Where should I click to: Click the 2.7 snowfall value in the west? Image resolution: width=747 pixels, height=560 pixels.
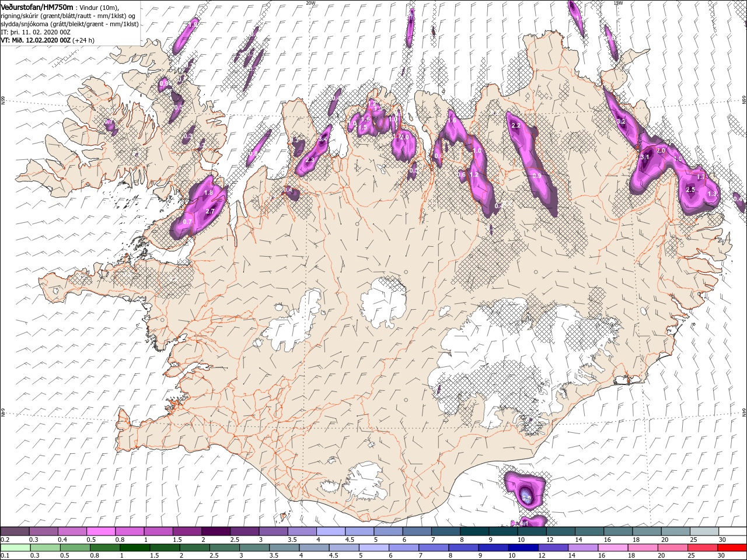pos(211,211)
